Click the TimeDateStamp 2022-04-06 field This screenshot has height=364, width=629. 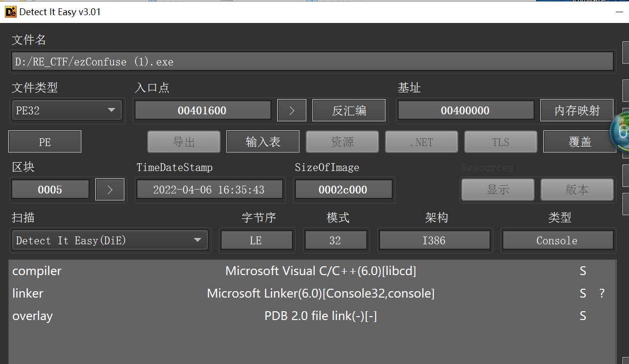point(210,190)
